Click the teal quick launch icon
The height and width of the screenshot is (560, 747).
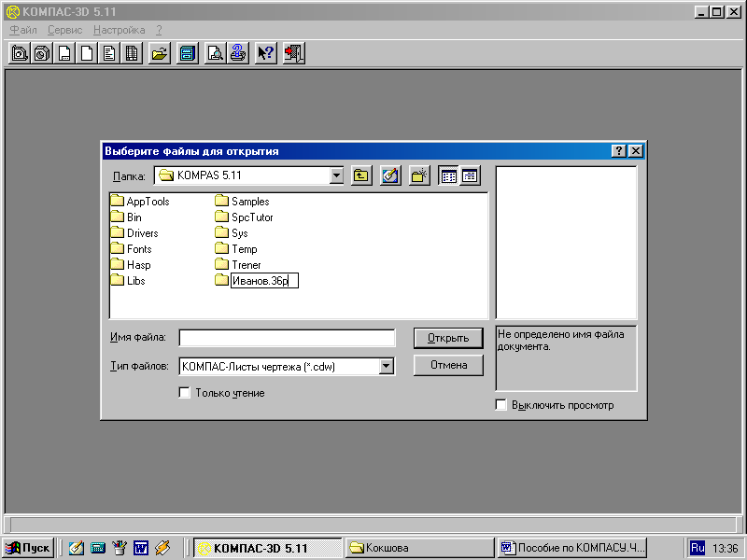[98, 548]
